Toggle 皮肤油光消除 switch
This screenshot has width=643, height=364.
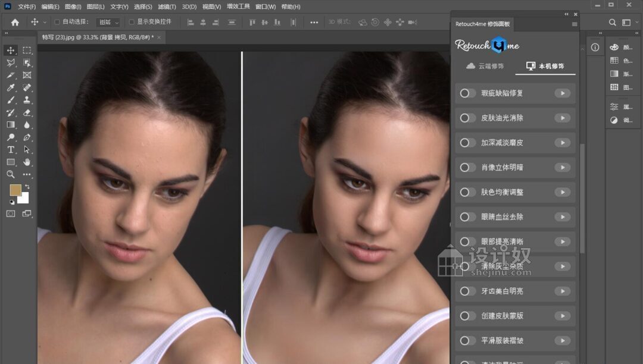pos(467,118)
